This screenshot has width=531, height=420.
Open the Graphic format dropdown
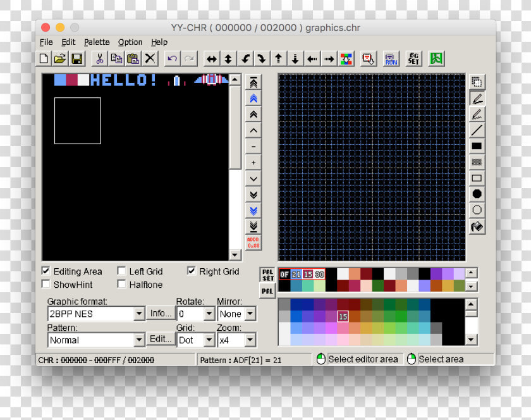tap(139, 314)
